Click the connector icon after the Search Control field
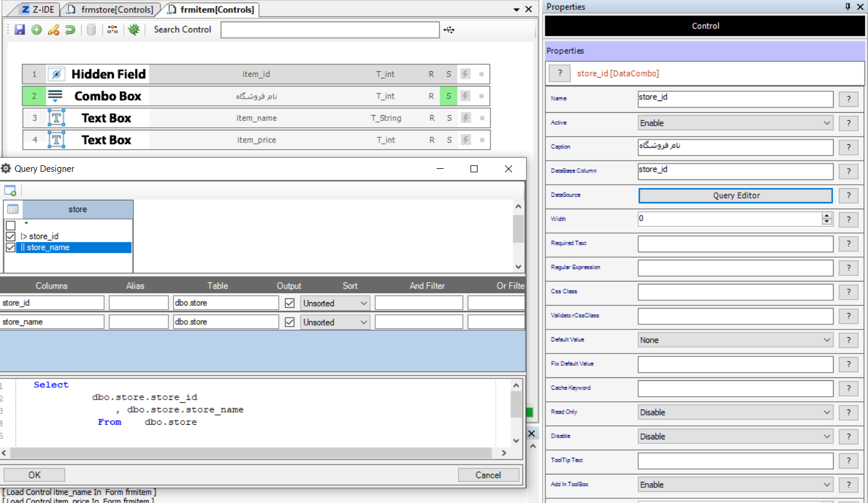 (x=449, y=30)
